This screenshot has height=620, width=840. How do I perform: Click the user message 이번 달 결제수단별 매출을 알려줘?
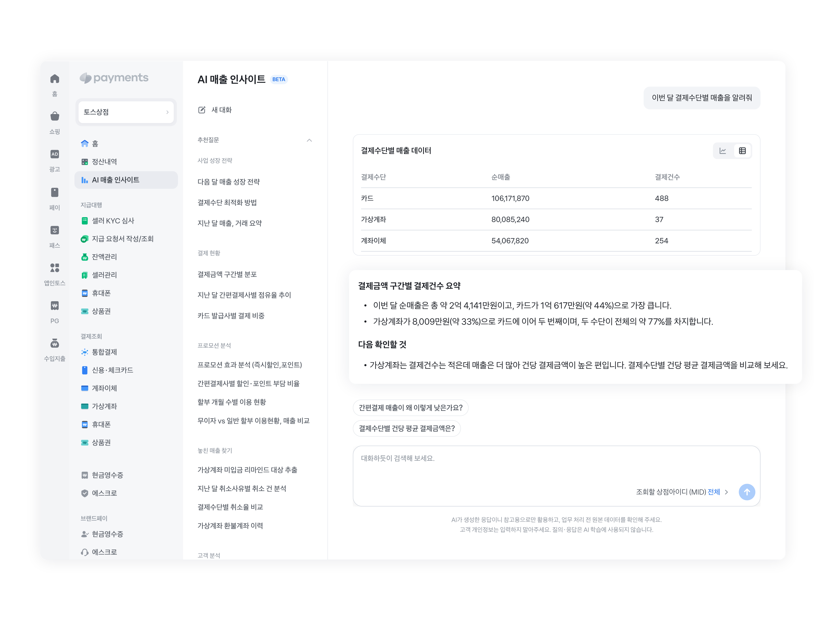[702, 97]
